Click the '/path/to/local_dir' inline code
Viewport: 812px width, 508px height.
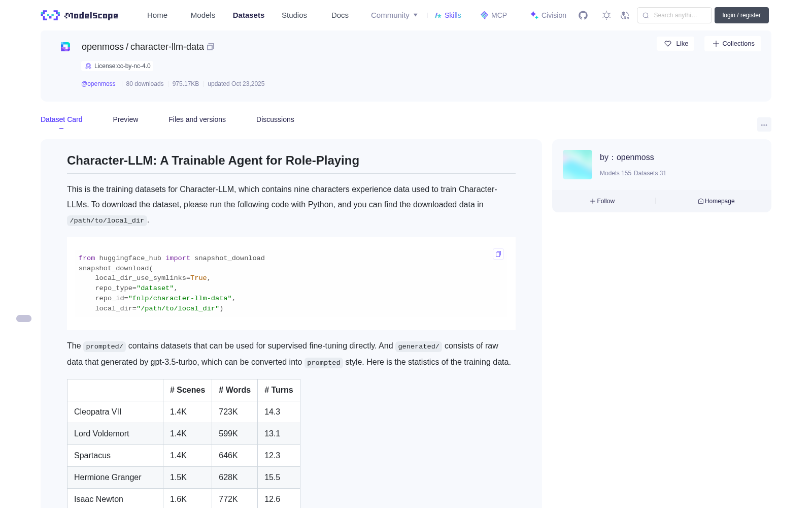click(107, 220)
